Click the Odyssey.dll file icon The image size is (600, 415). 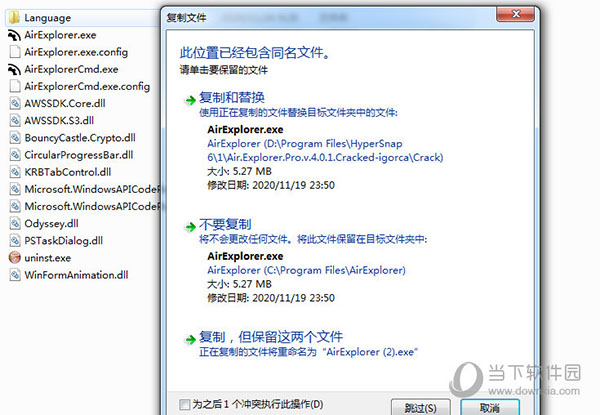pyautogui.click(x=15, y=223)
